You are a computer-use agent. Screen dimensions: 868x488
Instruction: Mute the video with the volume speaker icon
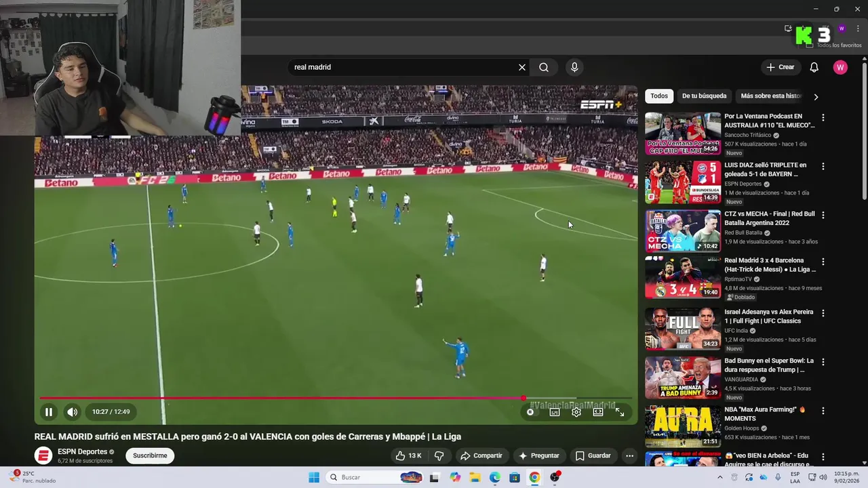[x=72, y=411]
